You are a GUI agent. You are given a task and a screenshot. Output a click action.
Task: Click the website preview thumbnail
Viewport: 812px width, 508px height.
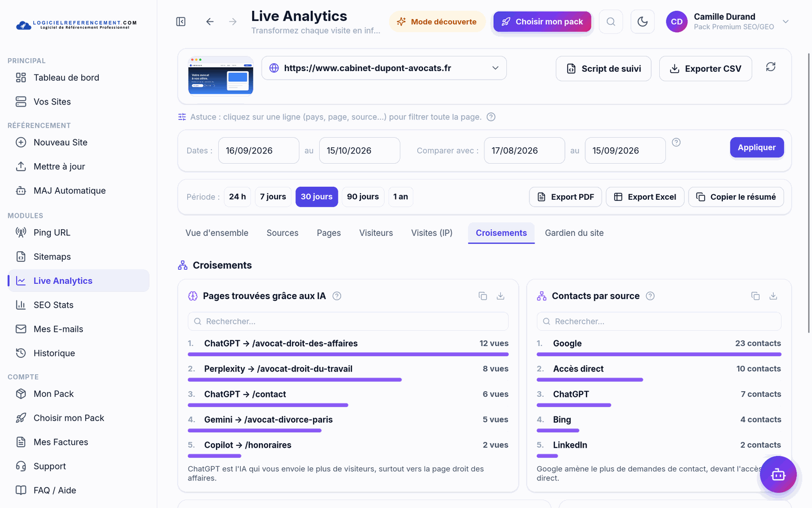tap(220, 76)
